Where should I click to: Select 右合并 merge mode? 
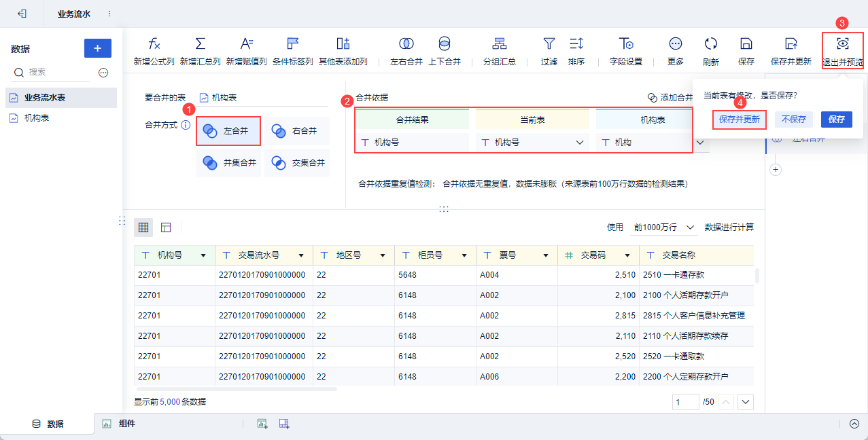297,130
